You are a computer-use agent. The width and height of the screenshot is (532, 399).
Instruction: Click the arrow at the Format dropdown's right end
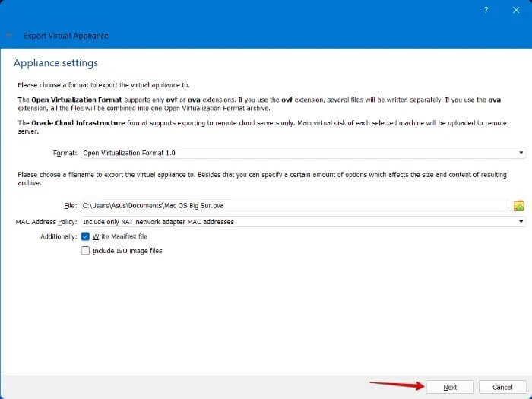pos(521,153)
